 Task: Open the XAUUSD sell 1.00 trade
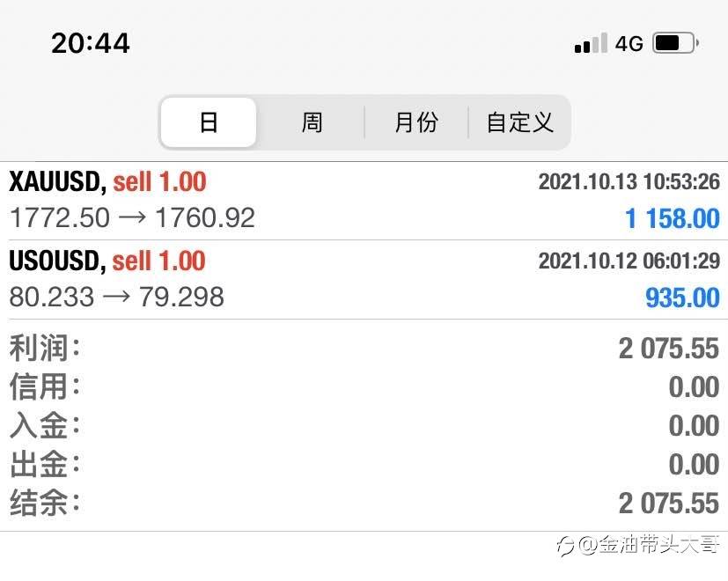click(x=364, y=201)
